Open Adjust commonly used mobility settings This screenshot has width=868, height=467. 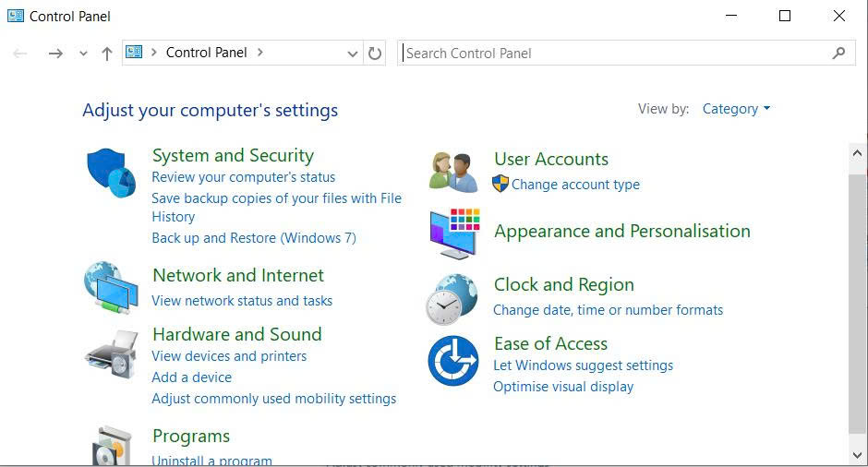(x=274, y=399)
